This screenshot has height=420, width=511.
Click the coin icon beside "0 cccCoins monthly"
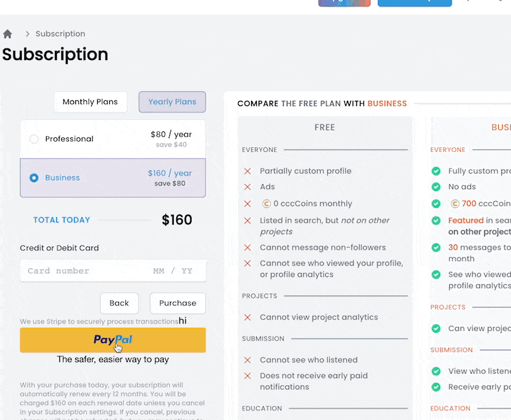point(266,203)
